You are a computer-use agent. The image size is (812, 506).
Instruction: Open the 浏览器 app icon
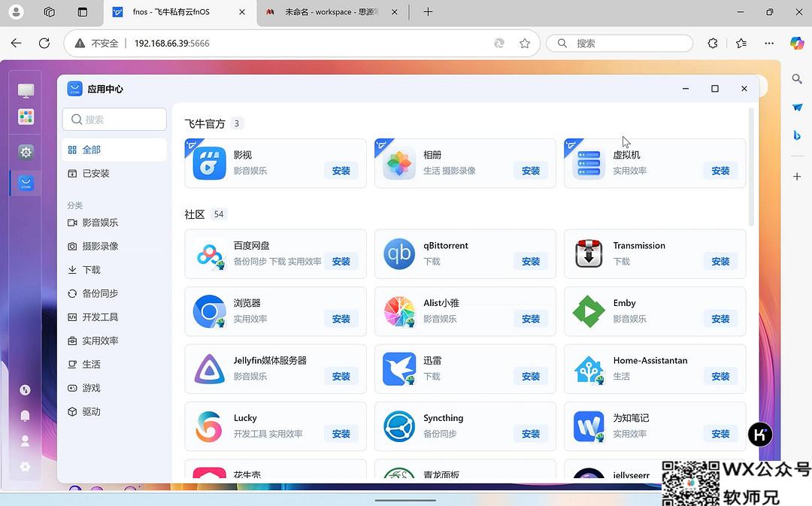[x=209, y=312]
